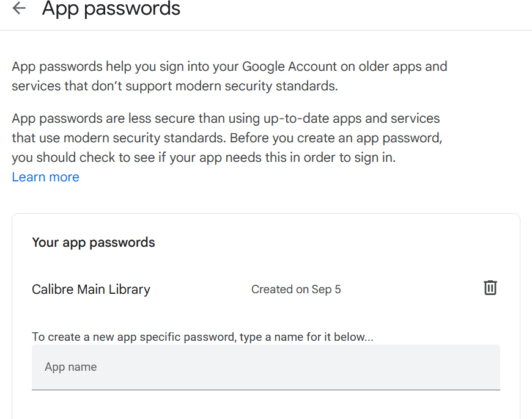
Task: Focus the App name input field
Action: coord(265,367)
